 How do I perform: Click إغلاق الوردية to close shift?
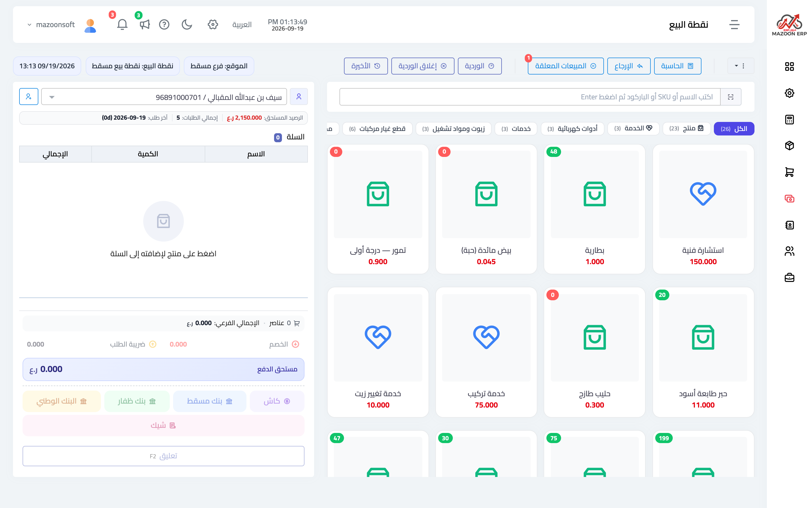422,66
